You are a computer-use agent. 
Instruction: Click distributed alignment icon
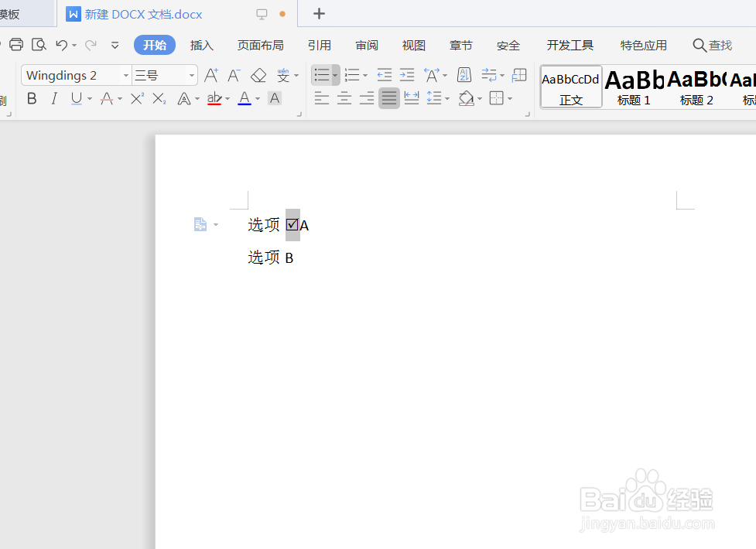point(412,99)
